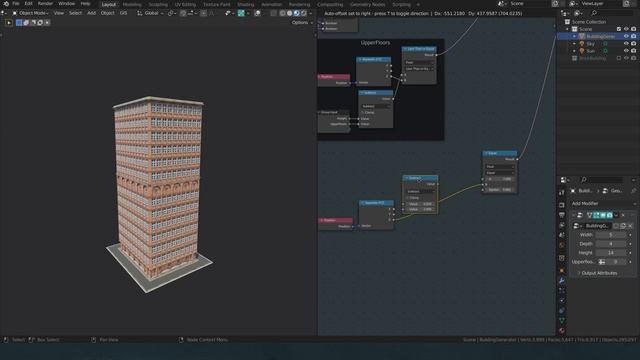The width and height of the screenshot is (640, 360).
Task: Click the properties panel search field
Action: click(602, 180)
